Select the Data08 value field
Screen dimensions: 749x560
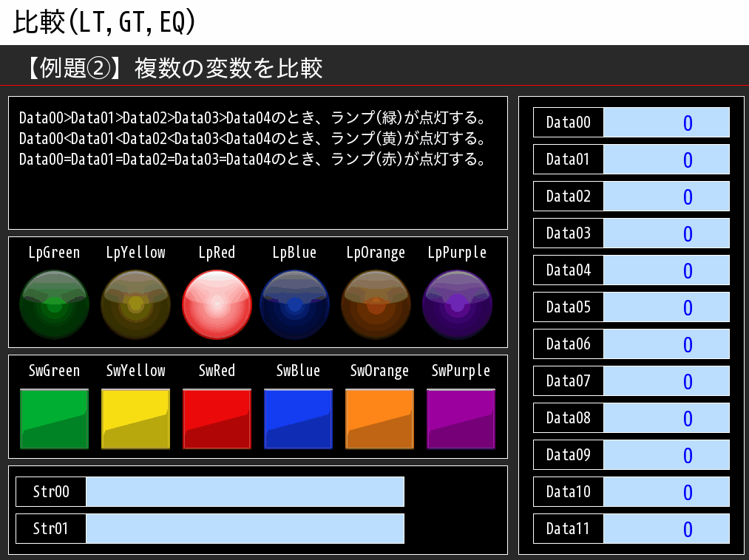pos(666,417)
